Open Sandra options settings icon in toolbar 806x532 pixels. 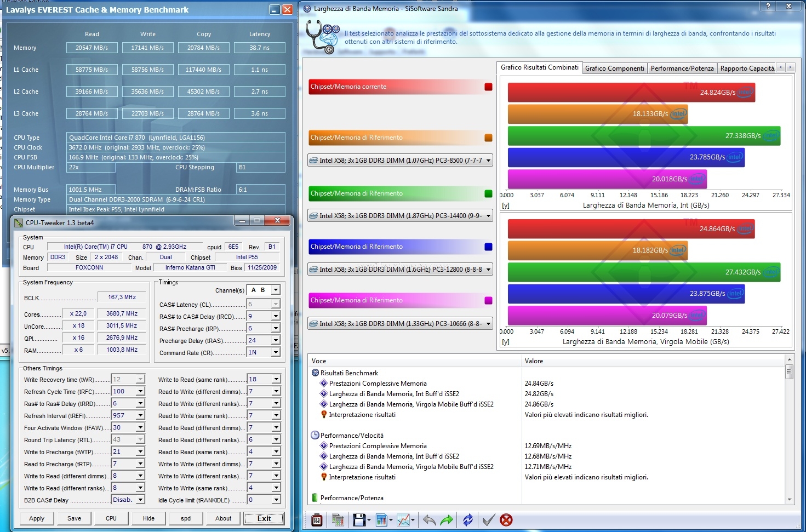(317, 520)
